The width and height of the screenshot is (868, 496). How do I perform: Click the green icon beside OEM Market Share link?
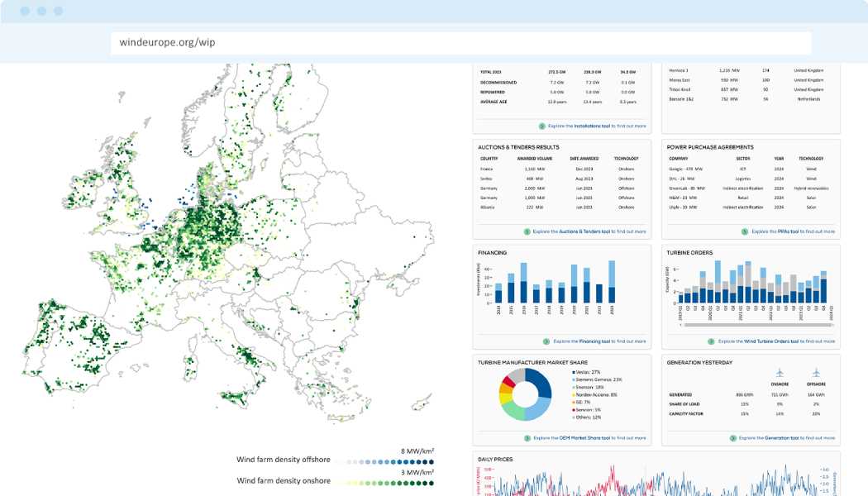pos(527,438)
